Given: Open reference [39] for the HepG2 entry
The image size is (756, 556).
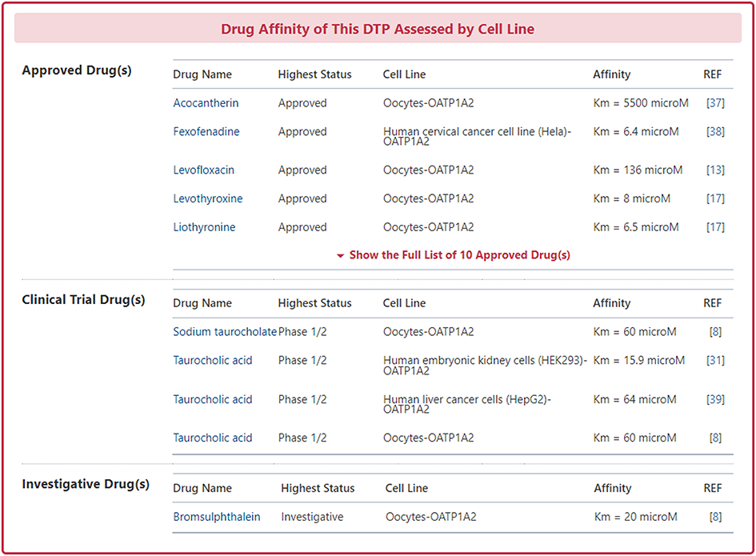Looking at the screenshot, I should pos(715,400).
